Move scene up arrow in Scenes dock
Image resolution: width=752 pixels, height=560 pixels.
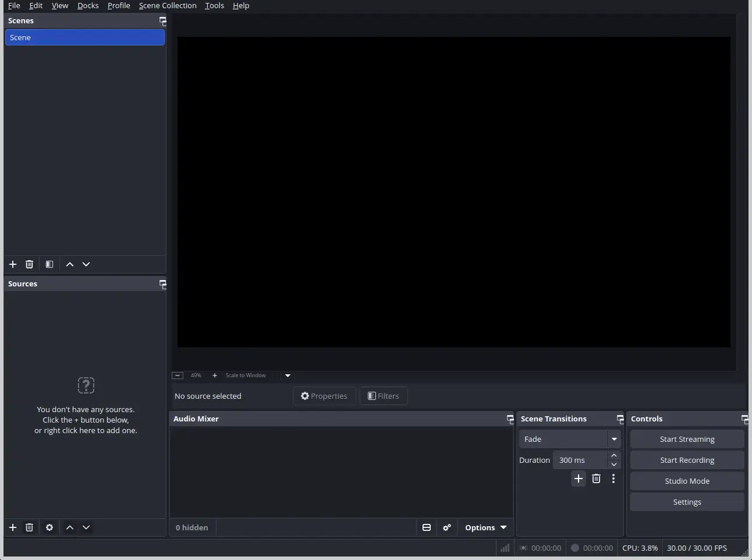(x=70, y=264)
